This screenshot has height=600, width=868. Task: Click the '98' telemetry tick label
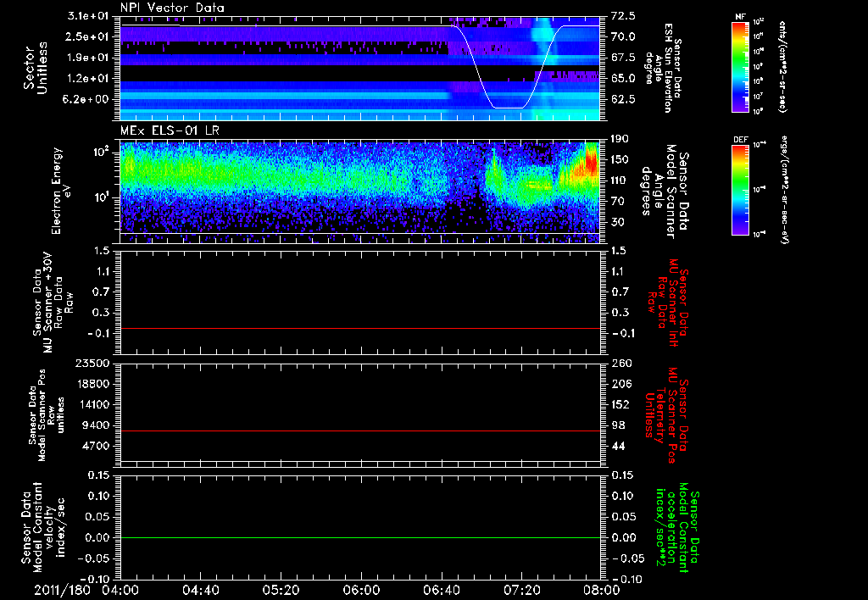pyautogui.click(x=618, y=425)
